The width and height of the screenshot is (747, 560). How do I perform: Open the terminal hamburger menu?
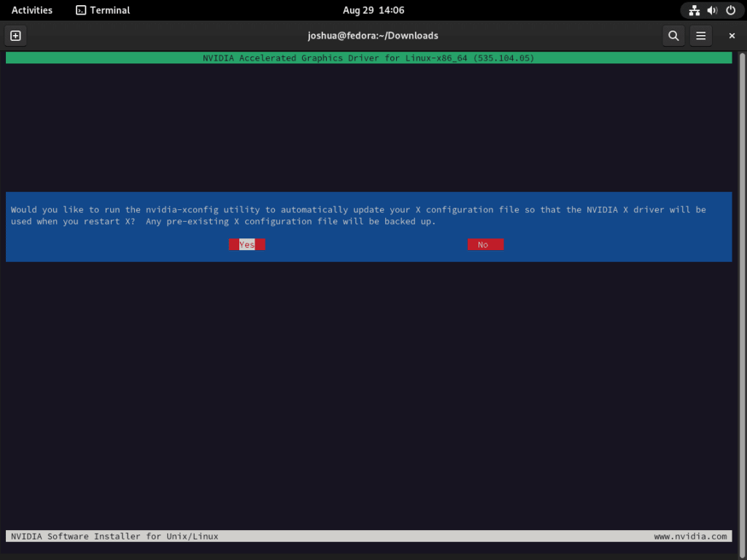pos(700,35)
